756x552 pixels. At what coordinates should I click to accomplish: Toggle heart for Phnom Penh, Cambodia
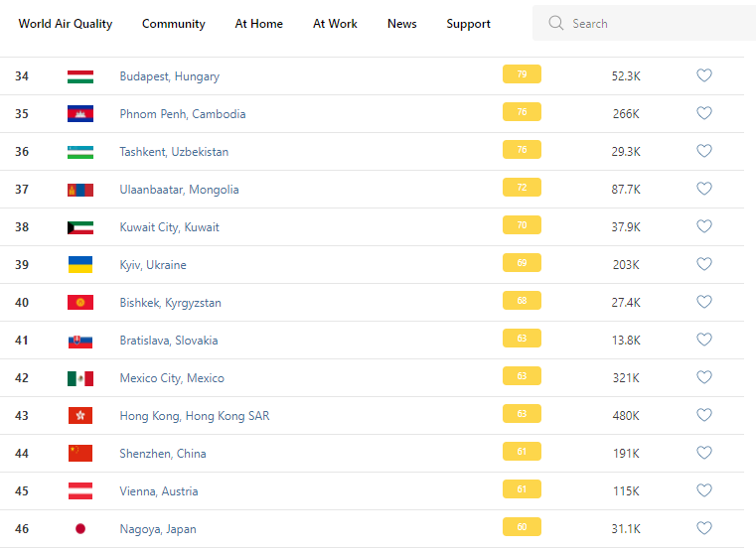(x=704, y=113)
